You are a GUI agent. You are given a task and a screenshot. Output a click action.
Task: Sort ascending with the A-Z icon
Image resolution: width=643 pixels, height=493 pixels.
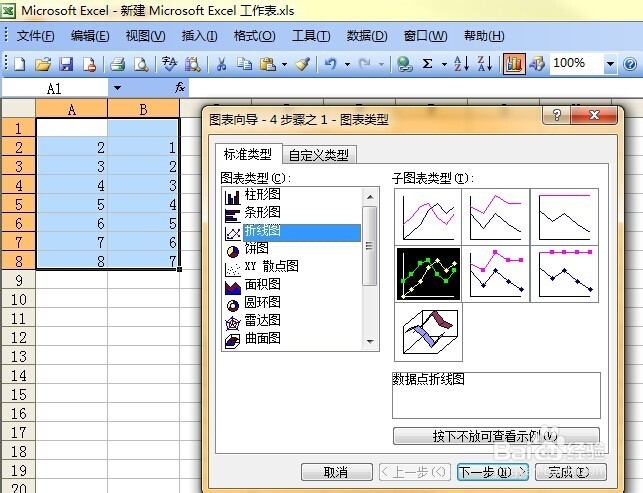click(x=461, y=64)
